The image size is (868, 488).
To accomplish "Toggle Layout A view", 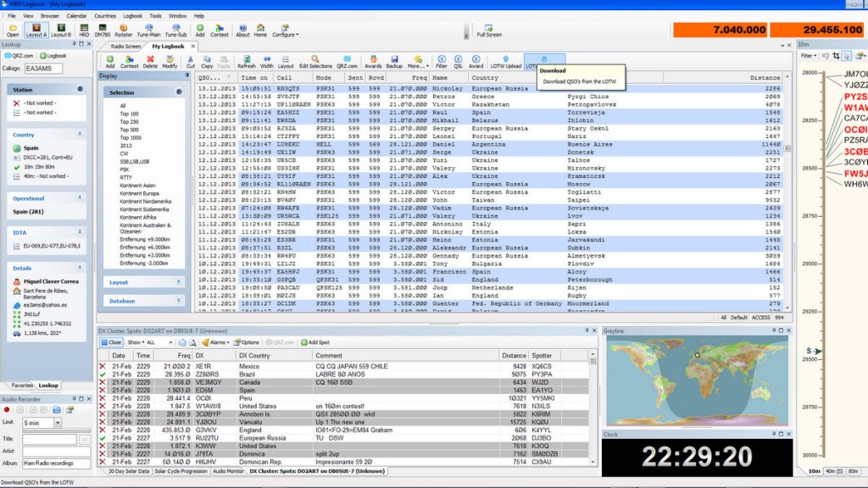I will pyautogui.click(x=36, y=30).
